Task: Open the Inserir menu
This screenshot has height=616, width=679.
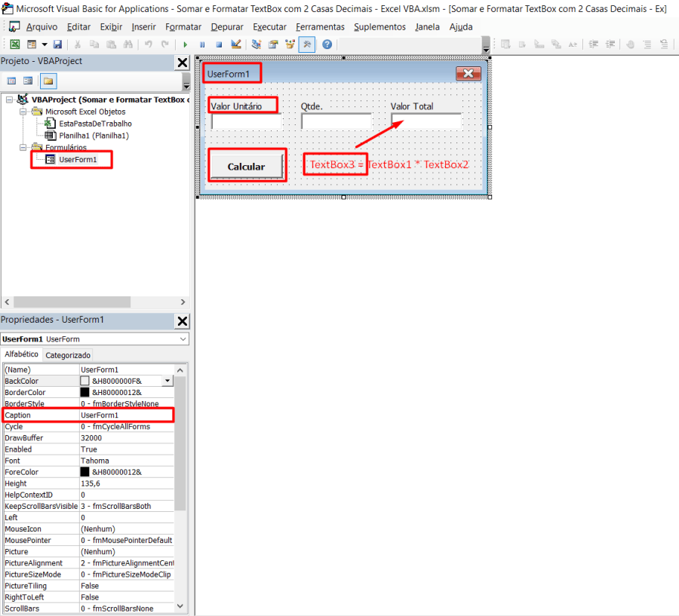Action: click(143, 27)
